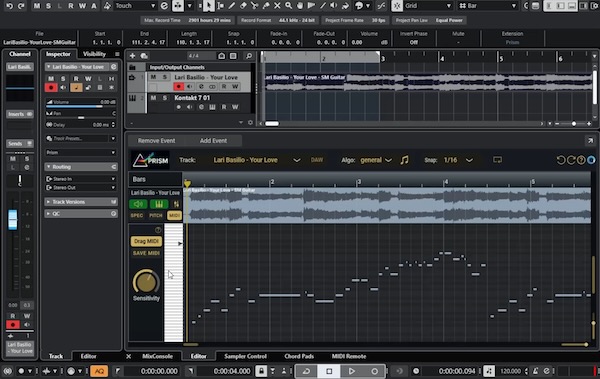The width and height of the screenshot is (600, 379).
Task: Click the Prism undo icon
Action: 561,160
